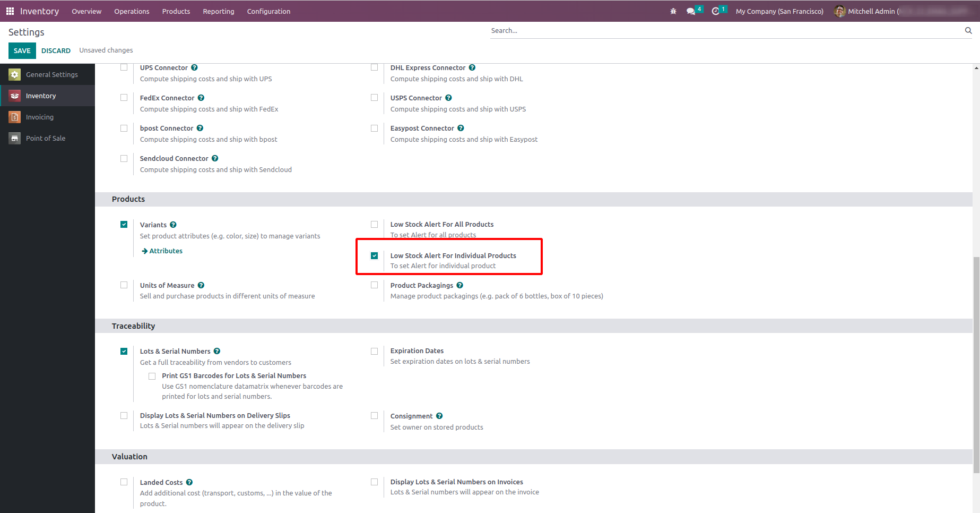Enable the Easypost Connector checkbox
Image resolution: width=980 pixels, height=513 pixels.
(x=375, y=128)
